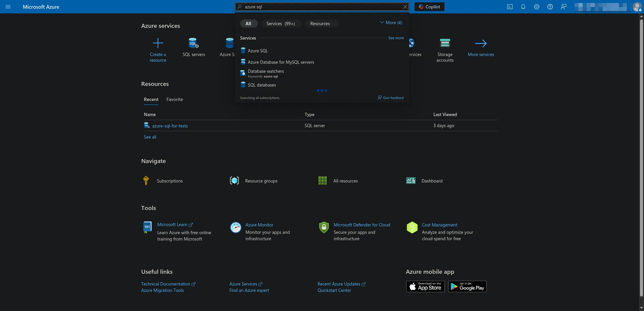This screenshot has width=644, height=311.
Task: Select the All search filter
Action: (x=249, y=23)
